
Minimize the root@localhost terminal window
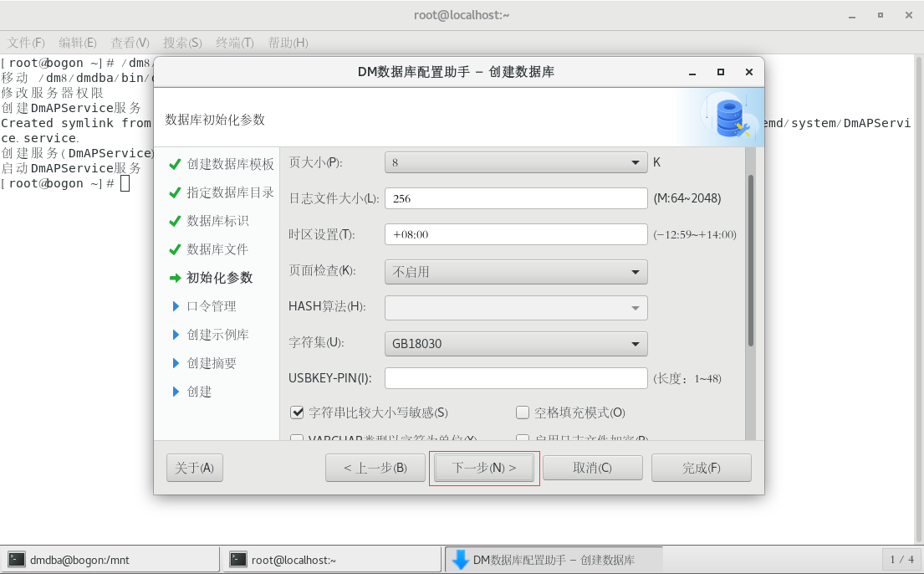pos(852,16)
